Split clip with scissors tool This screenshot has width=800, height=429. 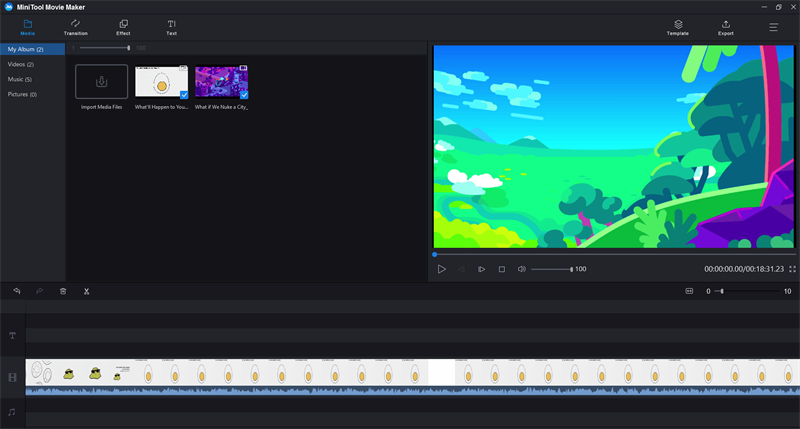(87, 291)
